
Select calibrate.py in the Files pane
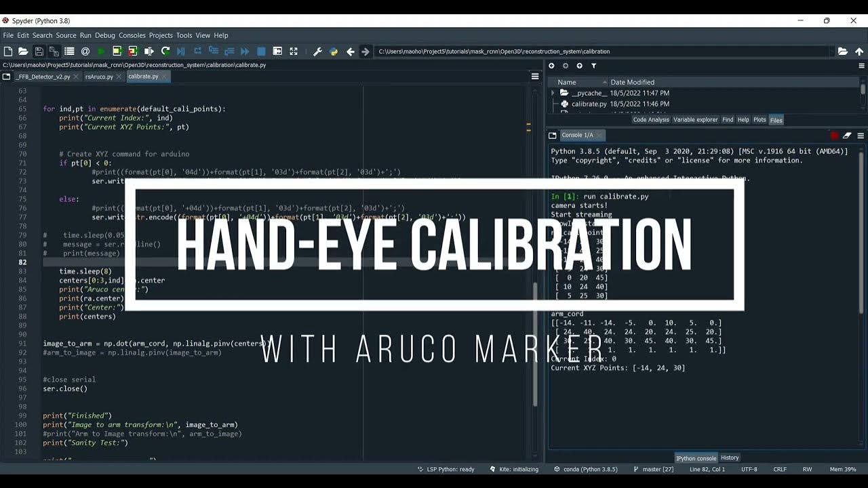pyautogui.click(x=589, y=104)
